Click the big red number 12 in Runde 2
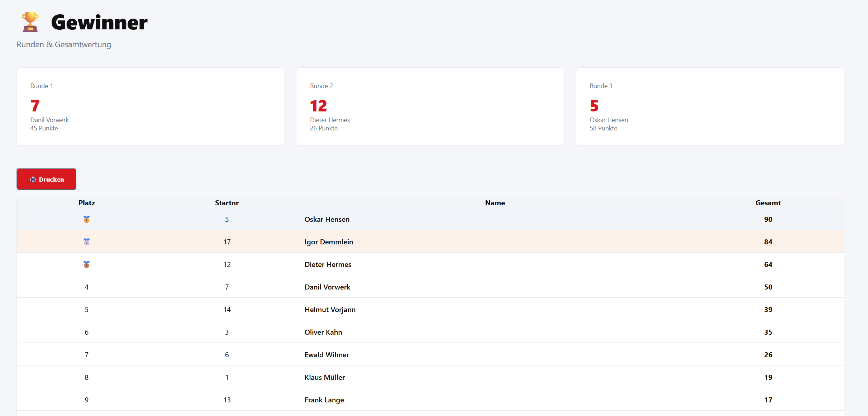Viewport: 868px width, 416px height. click(x=318, y=106)
